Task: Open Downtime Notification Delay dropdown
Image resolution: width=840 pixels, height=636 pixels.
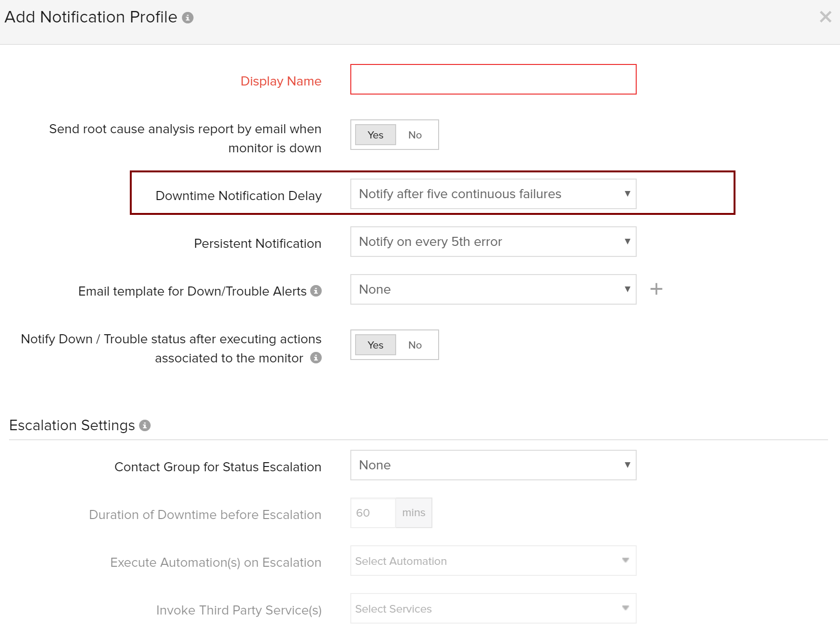Action: [x=493, y=194]
